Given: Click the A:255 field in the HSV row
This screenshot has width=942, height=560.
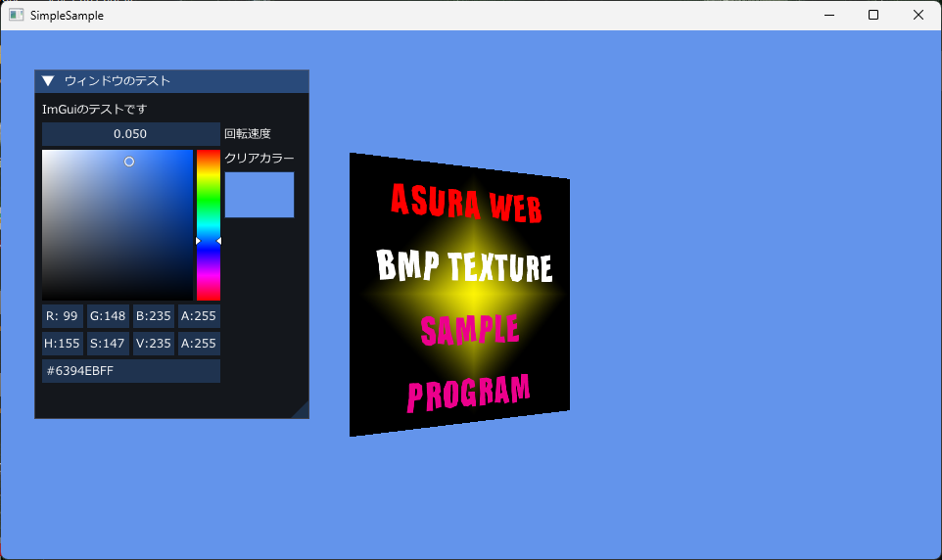Looking at the screenshot, I should [199, 344].
